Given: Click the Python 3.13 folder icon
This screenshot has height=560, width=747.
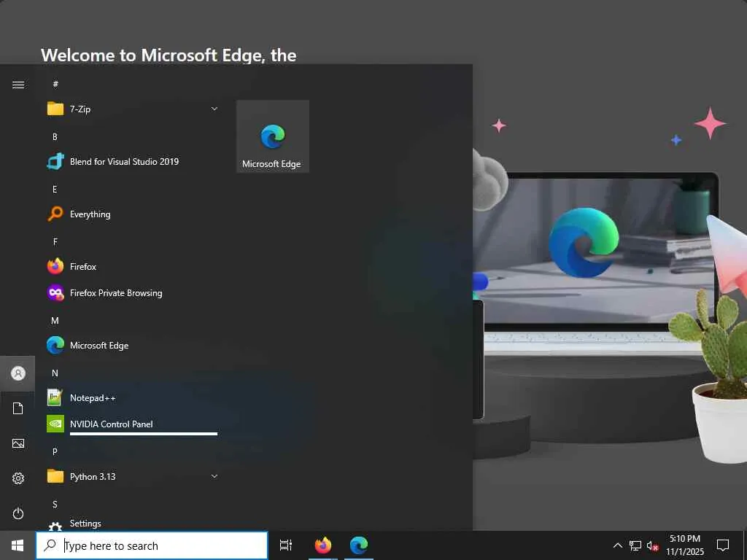Looking at the screenshot, I should point(55,476).
